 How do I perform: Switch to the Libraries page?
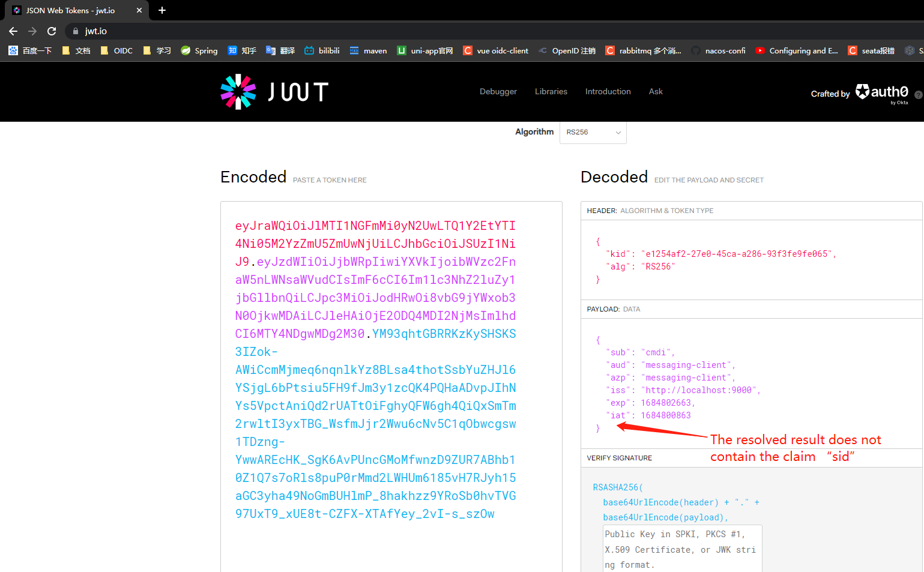click(551, 91)
